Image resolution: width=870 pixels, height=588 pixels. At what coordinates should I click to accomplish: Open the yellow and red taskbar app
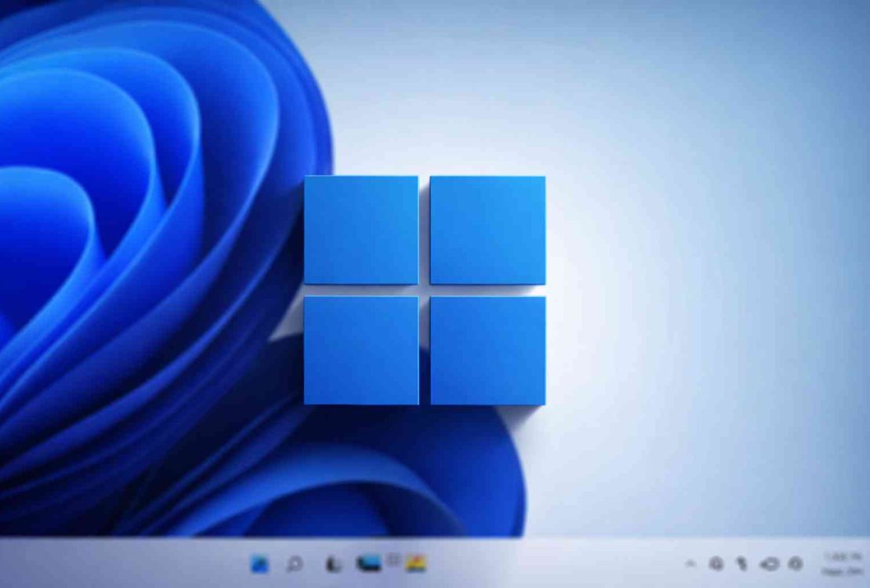415,564
